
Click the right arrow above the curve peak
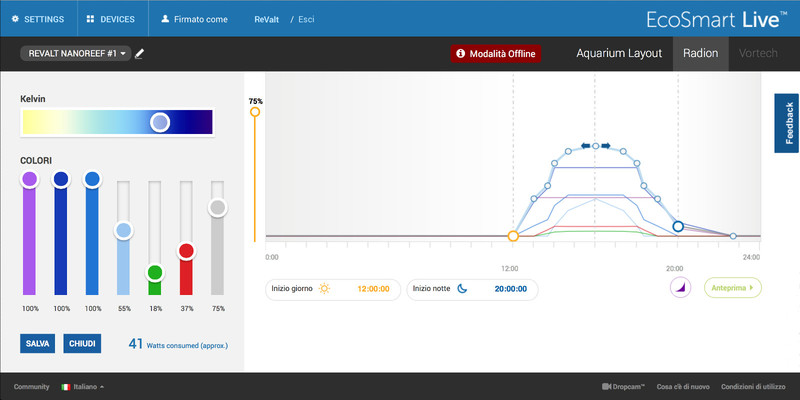pyautogui.click(x=606, y=146)
